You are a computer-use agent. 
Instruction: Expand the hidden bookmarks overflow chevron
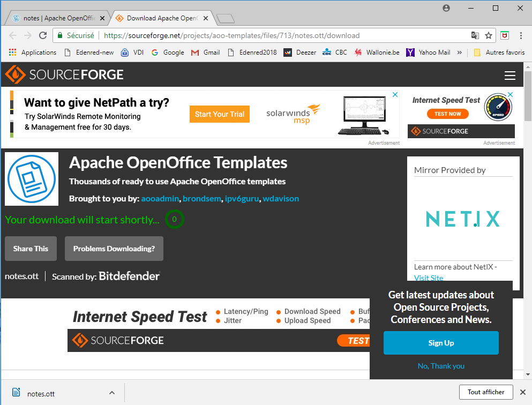(x=459, y=52)
